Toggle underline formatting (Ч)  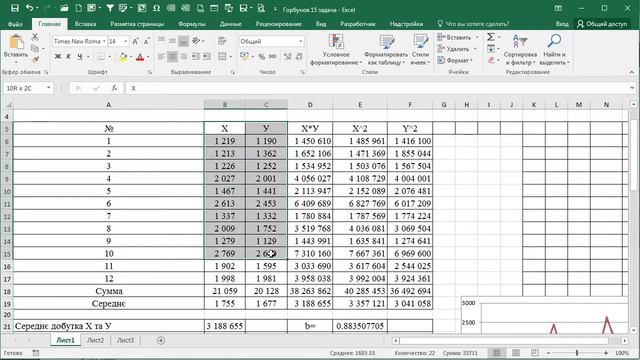tap(80, 56)
